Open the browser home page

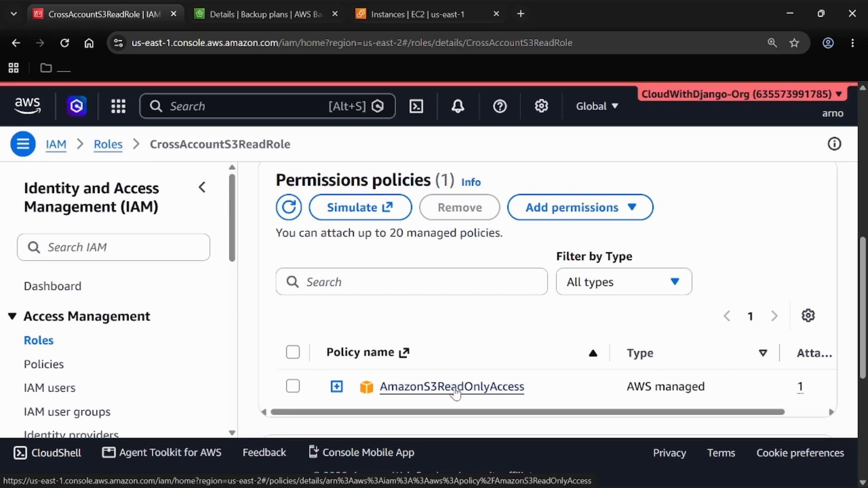click(89, 43)
